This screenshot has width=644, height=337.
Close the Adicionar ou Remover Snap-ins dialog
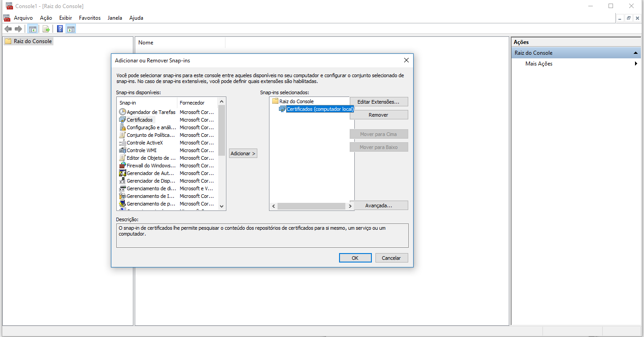(x=406, y=60)
